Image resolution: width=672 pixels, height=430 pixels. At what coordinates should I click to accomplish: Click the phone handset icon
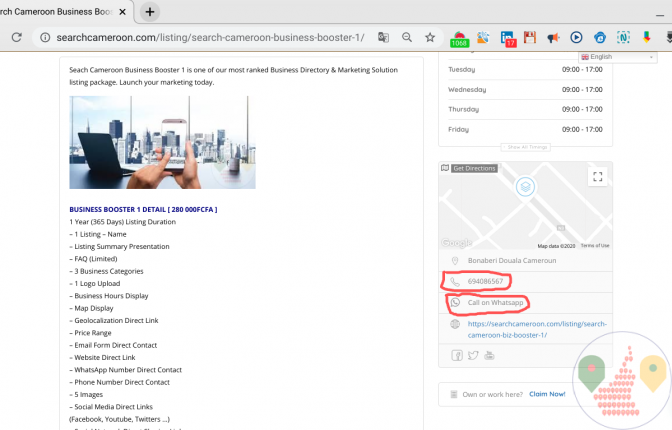(x=455, y=282)
